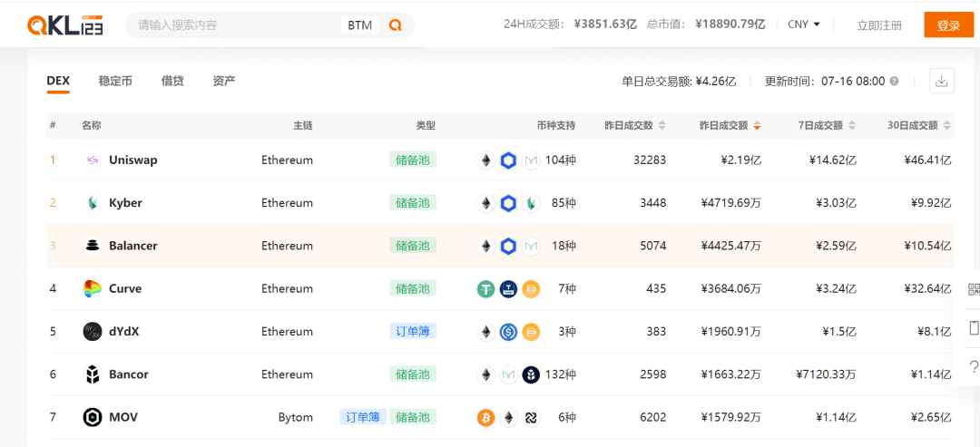Open the Kyber name link

coord(125,203)
